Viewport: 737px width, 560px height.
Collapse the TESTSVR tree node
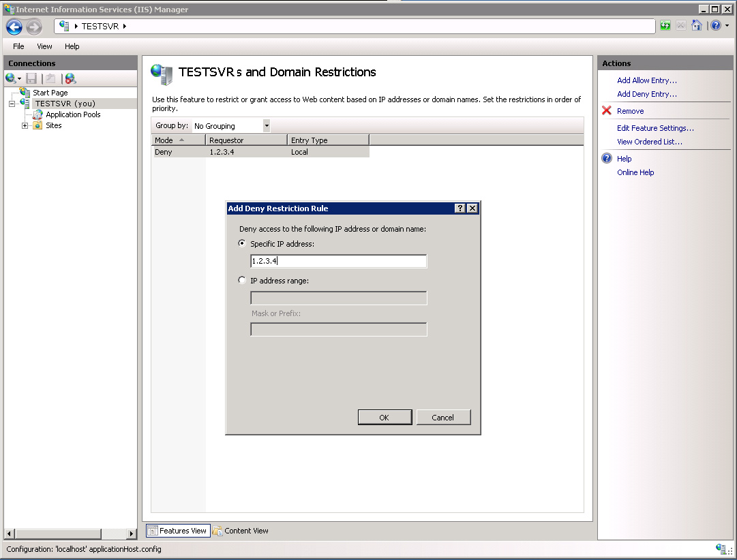point(12,104)
